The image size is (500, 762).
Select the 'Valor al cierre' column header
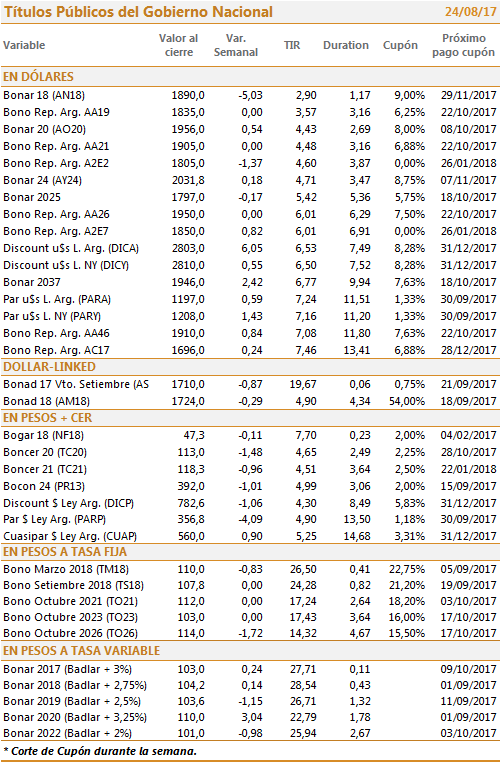[x=178, y=45]
